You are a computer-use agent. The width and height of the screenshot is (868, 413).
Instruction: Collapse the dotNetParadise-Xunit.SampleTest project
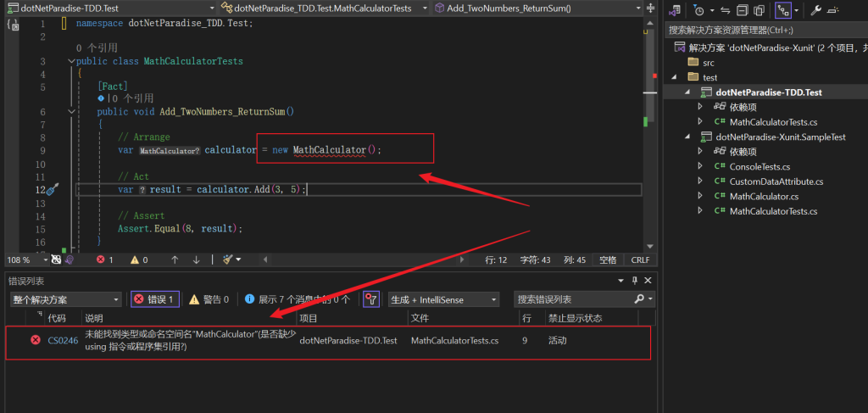coord(687,137)
